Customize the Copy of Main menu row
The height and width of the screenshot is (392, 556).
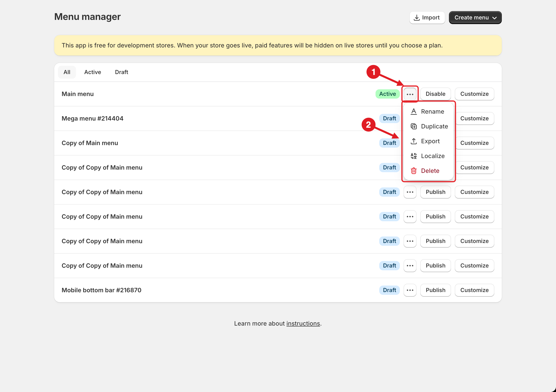coord(474,143)
